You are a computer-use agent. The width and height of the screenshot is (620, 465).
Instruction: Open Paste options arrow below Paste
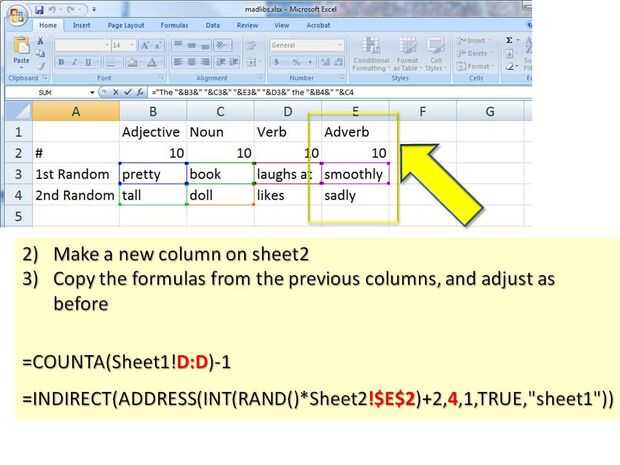[21, 66]
